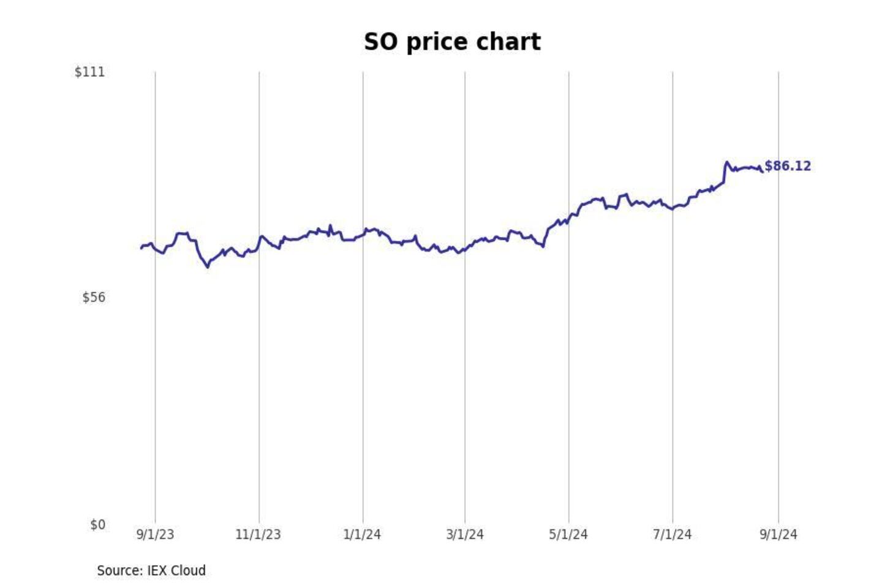The width and height of the screenshot is (882, 588).
Task: Click the vertical gridline above 11/1/23
Action: point(259,367)
